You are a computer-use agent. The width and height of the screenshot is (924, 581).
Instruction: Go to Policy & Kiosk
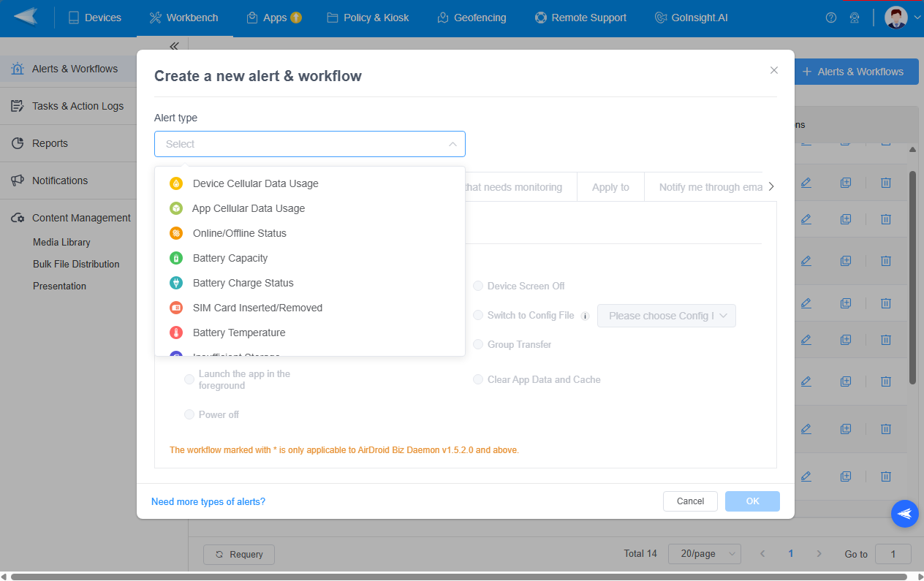tap(368, 18)
